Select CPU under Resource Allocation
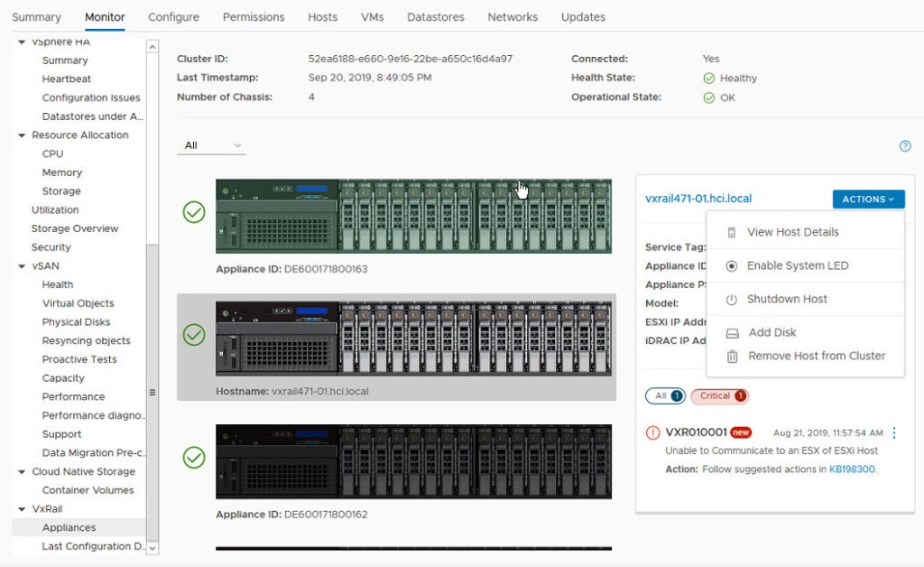Viewport: 924px width, 567px height. pos(52,153)
